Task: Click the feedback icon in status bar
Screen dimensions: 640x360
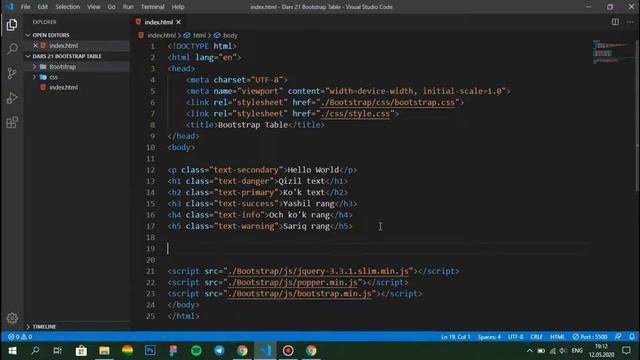Action: pos(618,337)
